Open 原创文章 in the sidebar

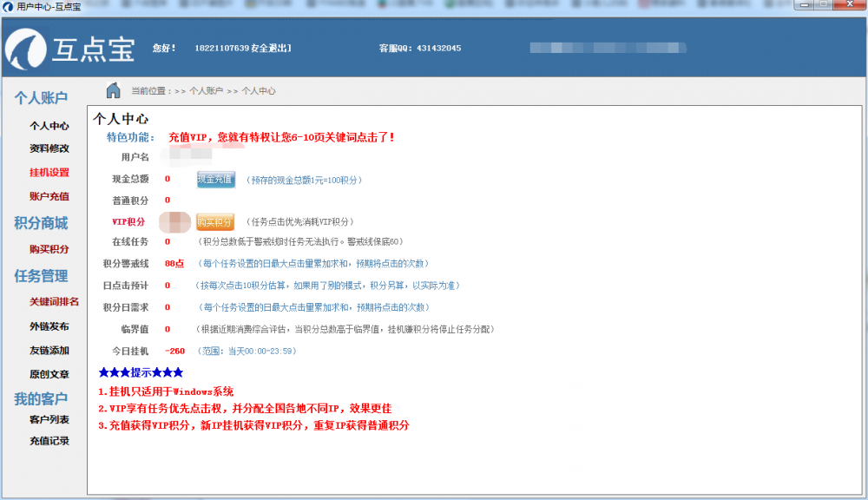pos(49,374)
